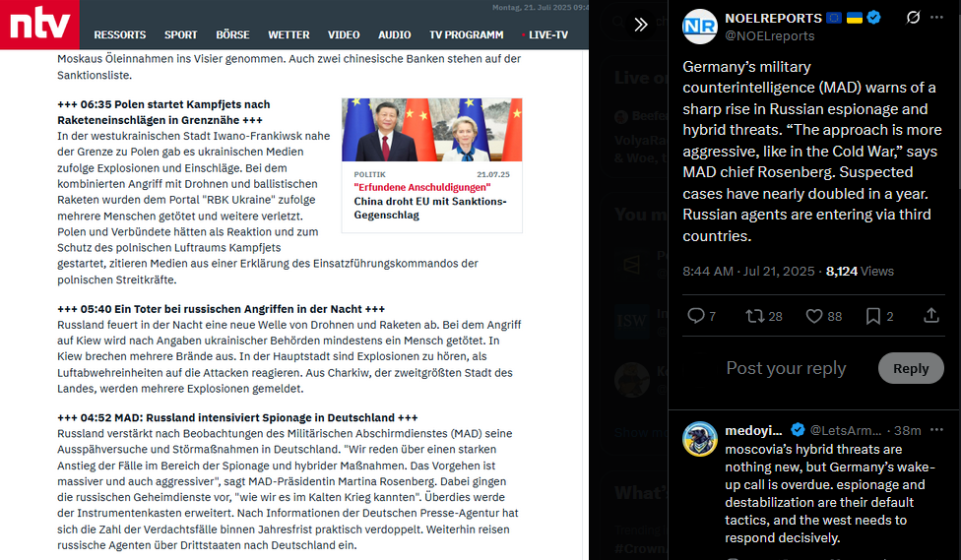Screen dimensions: 961x560
Task: Open medoyi profile avatar
Action: 700,439
